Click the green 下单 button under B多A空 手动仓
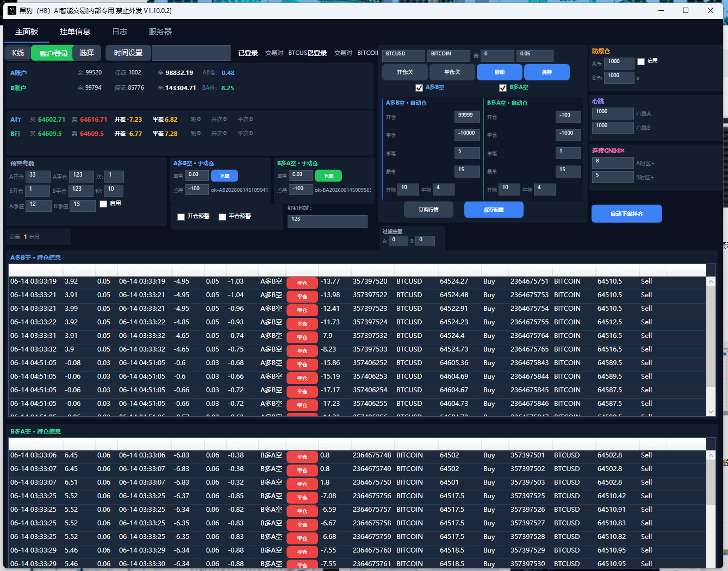 328,176
